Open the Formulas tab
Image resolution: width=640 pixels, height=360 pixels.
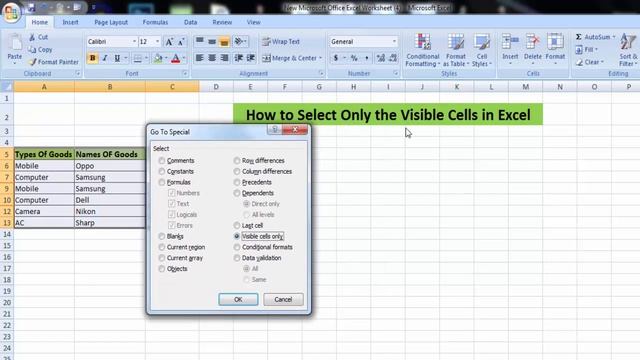(155, 22)
